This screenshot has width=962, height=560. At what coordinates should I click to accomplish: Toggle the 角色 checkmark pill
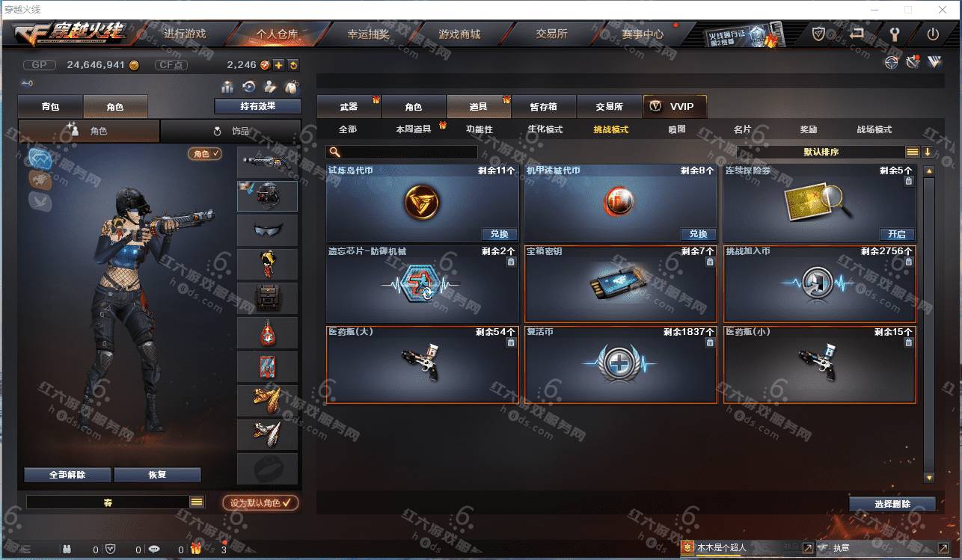205,153
